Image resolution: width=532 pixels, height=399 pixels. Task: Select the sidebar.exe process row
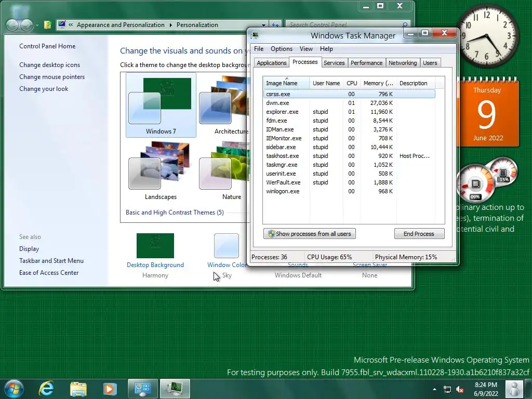tap(349, 147)
